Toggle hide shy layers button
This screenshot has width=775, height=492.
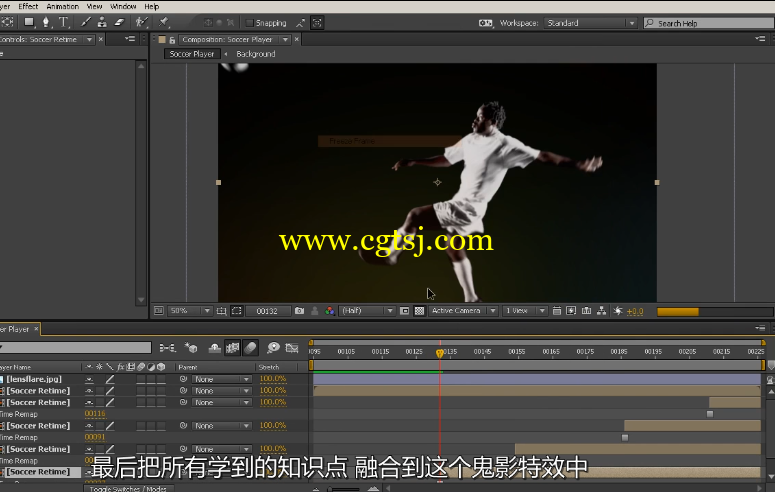(215, 348)
